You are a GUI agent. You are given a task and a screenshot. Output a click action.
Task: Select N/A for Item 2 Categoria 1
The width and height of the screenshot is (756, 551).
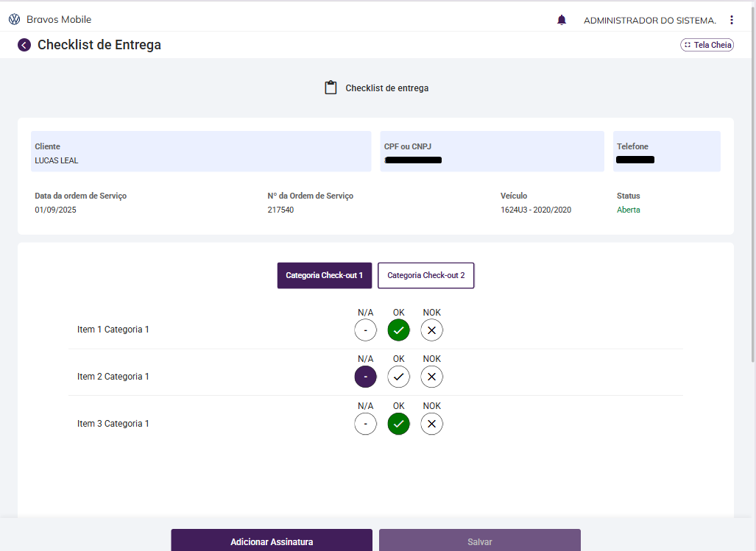coord(365,377)
